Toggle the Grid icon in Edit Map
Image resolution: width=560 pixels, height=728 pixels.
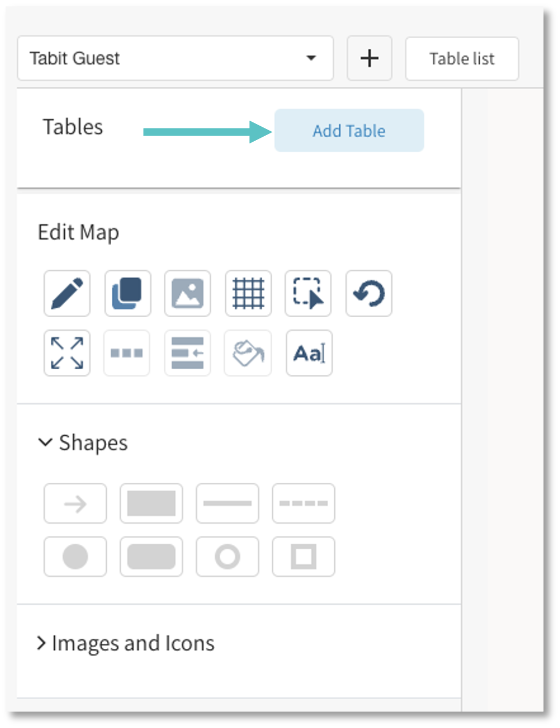tap(248, 294)
